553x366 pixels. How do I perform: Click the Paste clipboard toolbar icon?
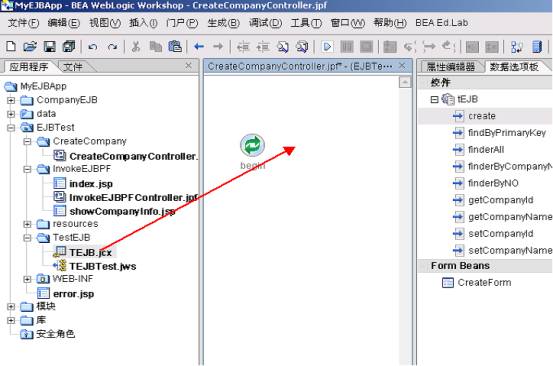tap(175, 46)
